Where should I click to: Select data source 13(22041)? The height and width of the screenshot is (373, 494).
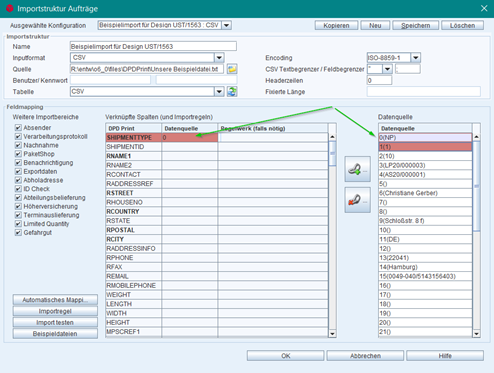(425, 258)
